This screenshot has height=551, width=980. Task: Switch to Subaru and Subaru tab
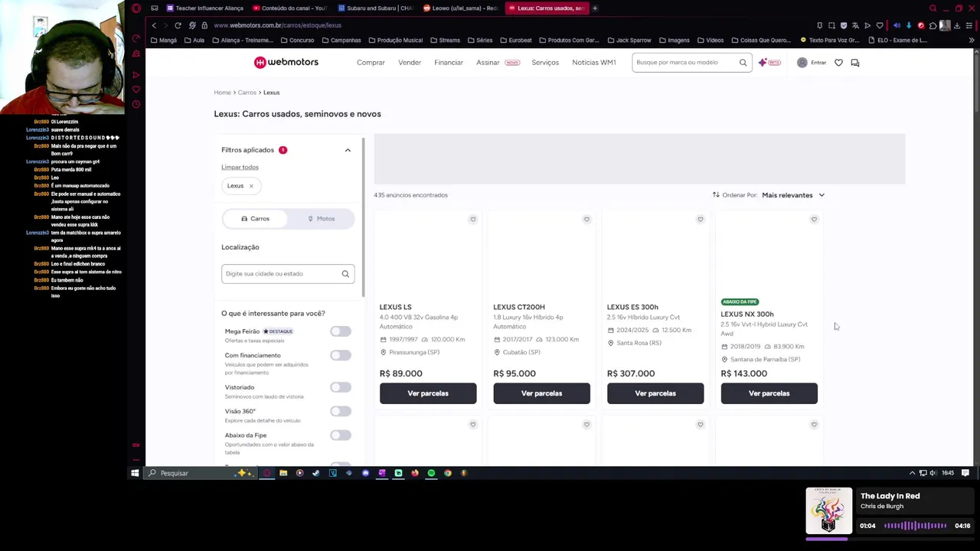(375, 8)
